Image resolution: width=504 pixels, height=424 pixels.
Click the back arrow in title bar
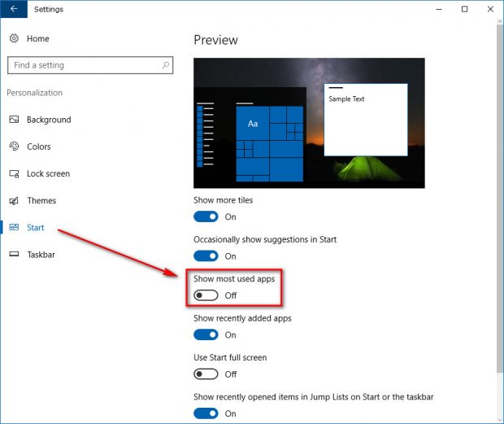coord(14,9)
